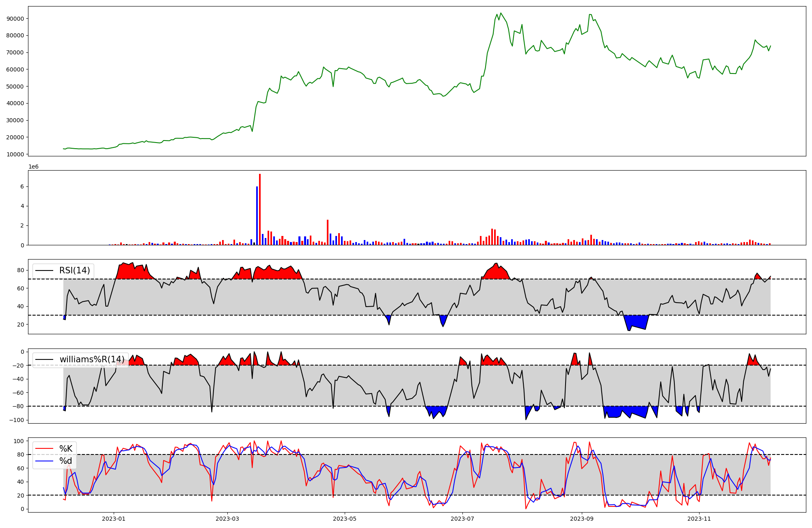Screen dimensions: 812x528
Task: Click the williams%R(14) legend label
Action: click(x=92, y=359)
